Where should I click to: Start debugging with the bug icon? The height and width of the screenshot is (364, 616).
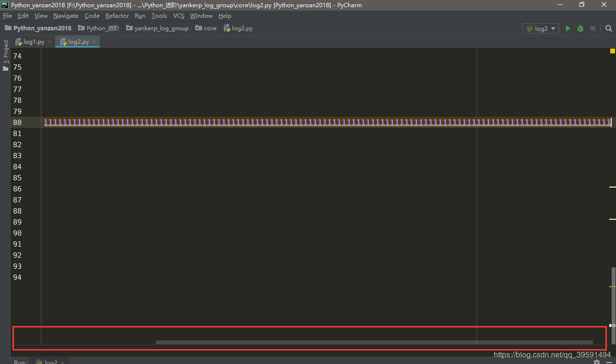point(580,28)
